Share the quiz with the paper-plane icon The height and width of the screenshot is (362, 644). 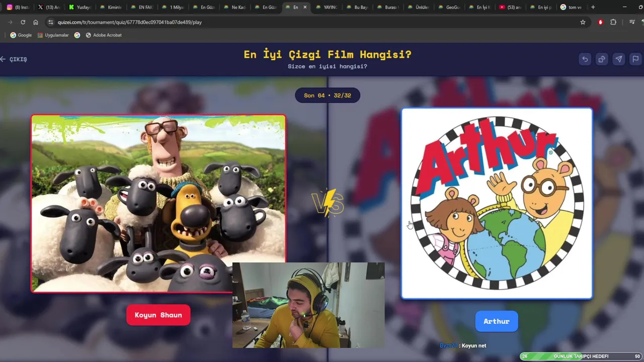coord(619,59)
